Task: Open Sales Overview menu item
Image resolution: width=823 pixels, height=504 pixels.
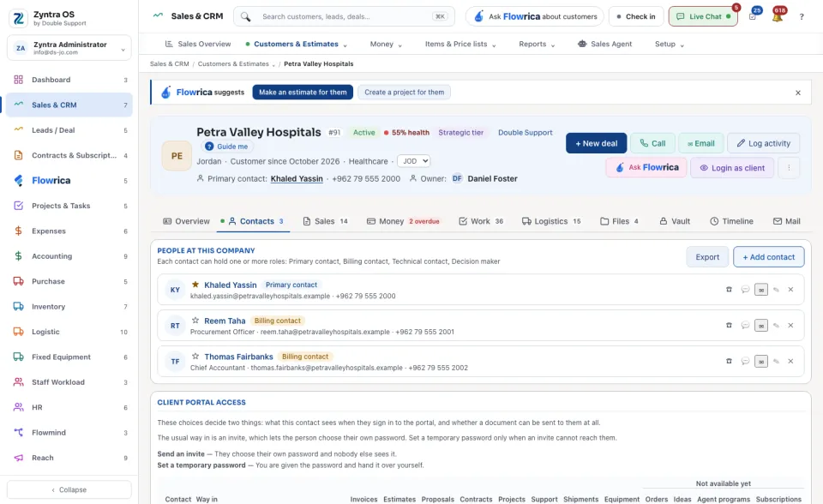Action: [x=198, y=44]
